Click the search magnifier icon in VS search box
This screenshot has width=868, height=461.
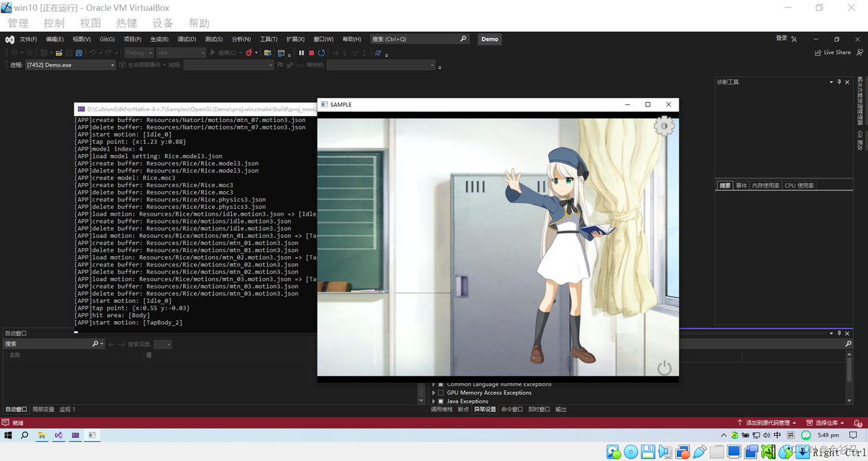[x=463, y=39]
